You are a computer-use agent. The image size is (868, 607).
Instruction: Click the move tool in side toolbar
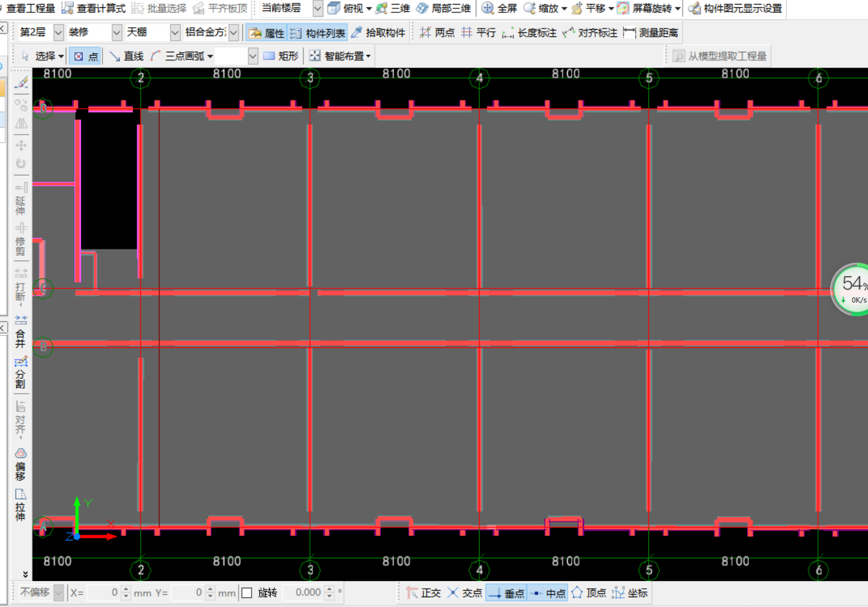pyautogui.click(x=21, y=145)
